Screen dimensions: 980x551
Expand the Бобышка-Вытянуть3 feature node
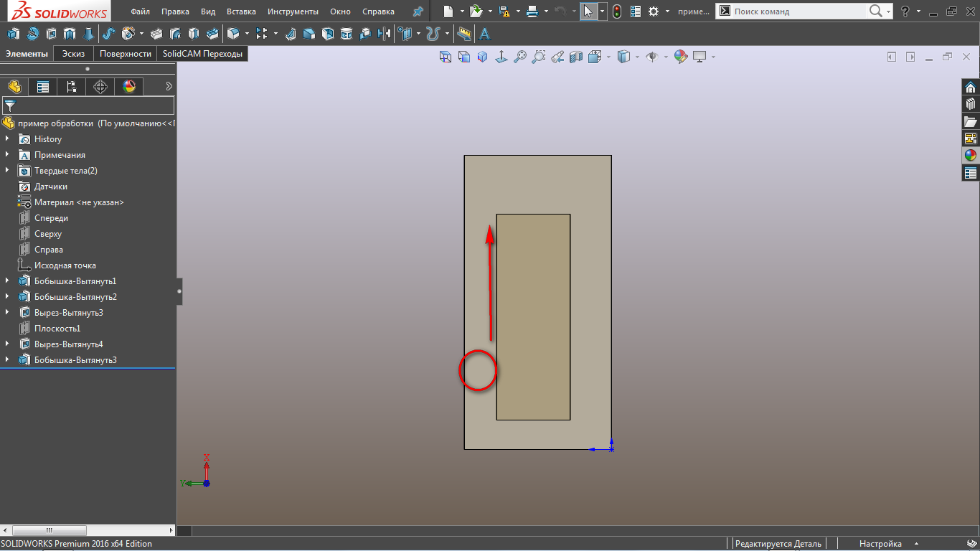[7, 360]
